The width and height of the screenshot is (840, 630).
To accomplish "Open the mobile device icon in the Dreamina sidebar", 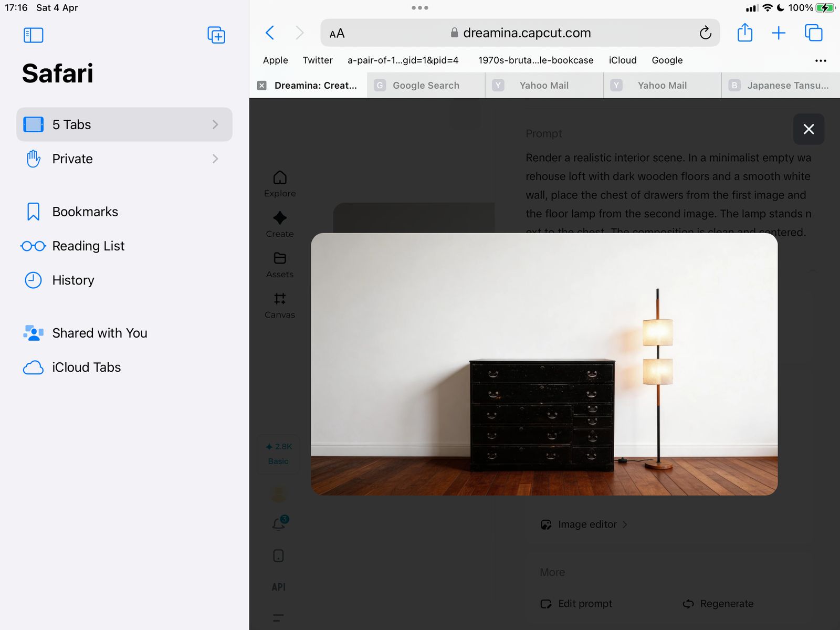I will [x=279, y=556].
